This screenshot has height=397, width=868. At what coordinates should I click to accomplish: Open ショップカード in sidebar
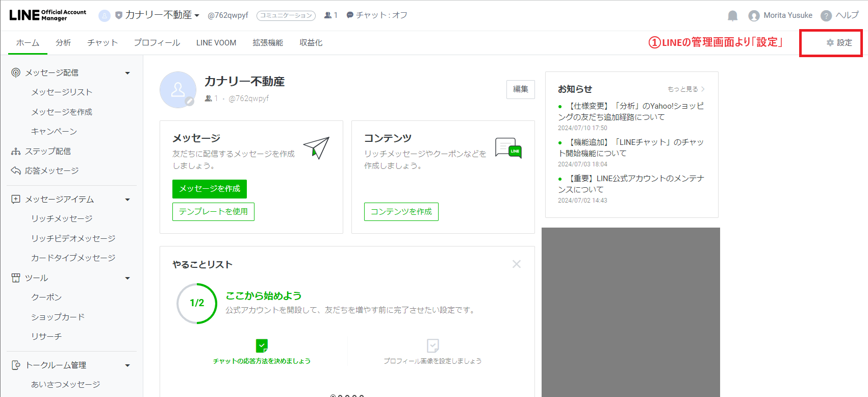click(x=58, y=317)
